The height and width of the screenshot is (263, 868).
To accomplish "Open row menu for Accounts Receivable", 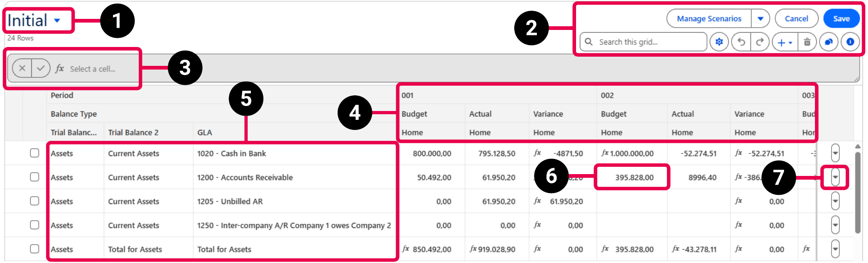I will [835, 177].
